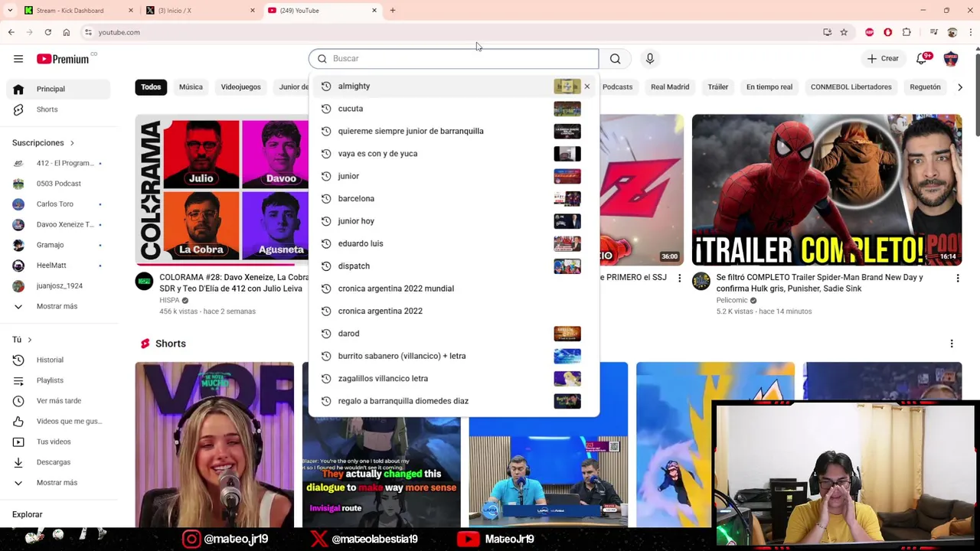Open Playlists in the sidebar
The image size is (980, 551).
[59, 380]
